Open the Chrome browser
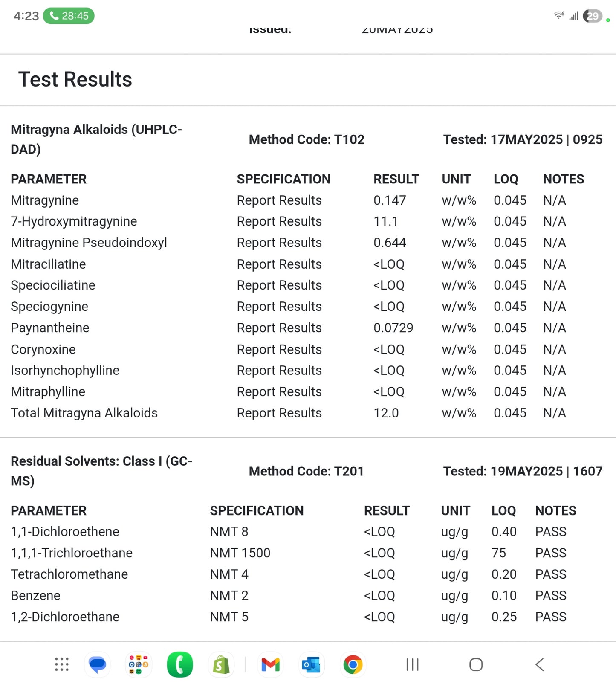Image resolution: width=616 pixels, height=684 pixels. pos(353,664)
